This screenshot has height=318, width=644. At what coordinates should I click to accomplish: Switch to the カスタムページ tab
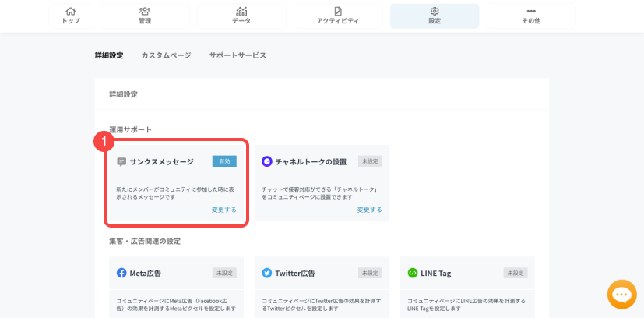click(x=165, y=56)
